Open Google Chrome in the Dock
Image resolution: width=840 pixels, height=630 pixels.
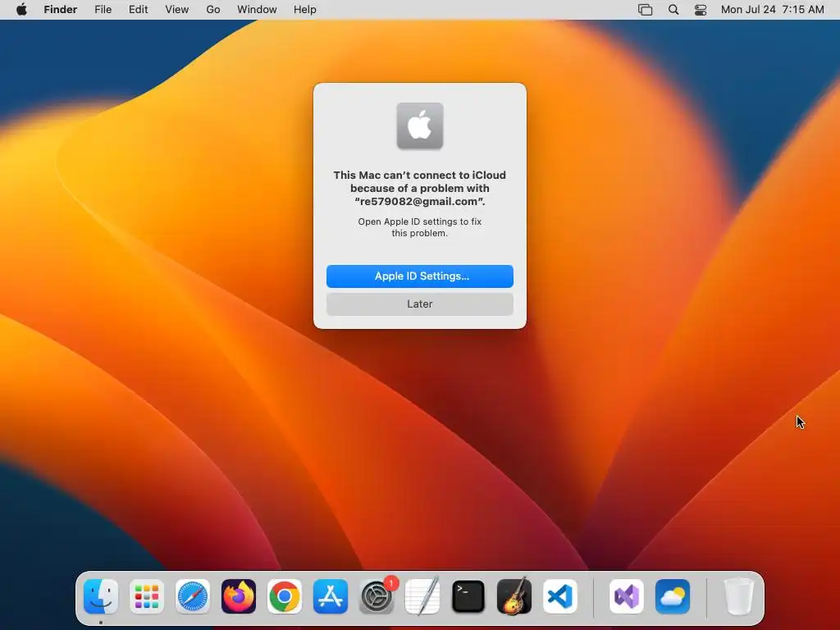pyautogui.click(x=285, y=597)
